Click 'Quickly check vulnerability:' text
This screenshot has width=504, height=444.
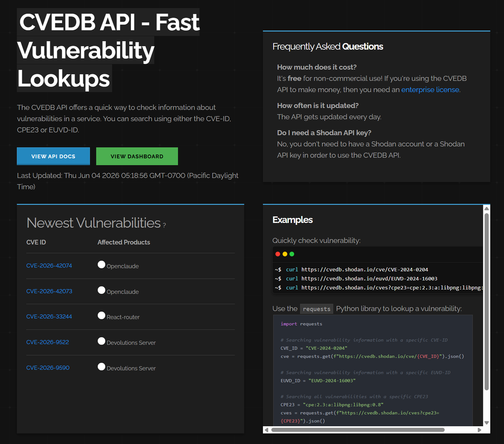pyautogui.click(x=316, y=241)
